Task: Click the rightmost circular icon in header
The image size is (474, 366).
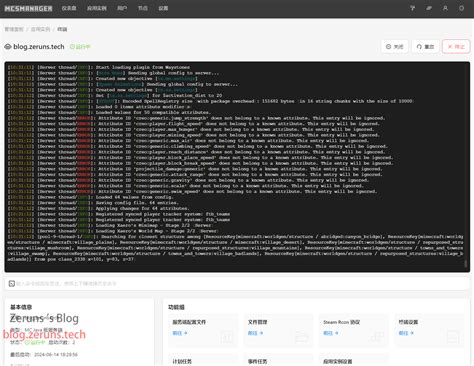Action: click(x=462, y=8)
